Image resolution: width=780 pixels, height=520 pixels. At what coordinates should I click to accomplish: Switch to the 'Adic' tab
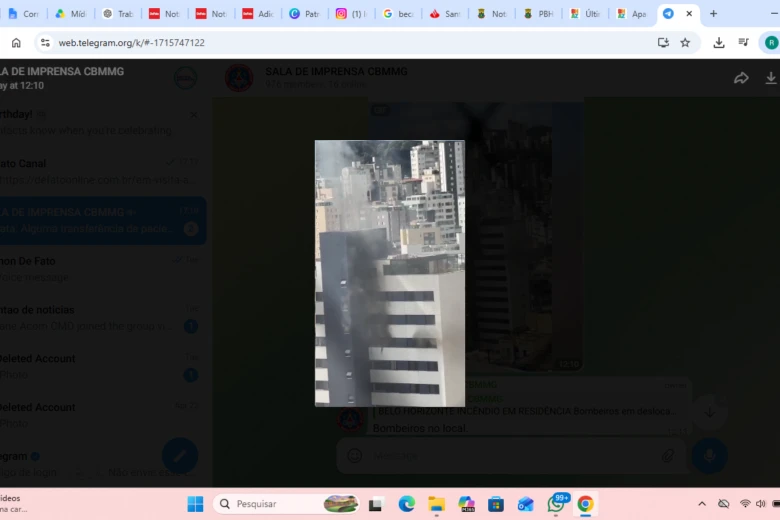pyautogui.click(x=258, y=14)
